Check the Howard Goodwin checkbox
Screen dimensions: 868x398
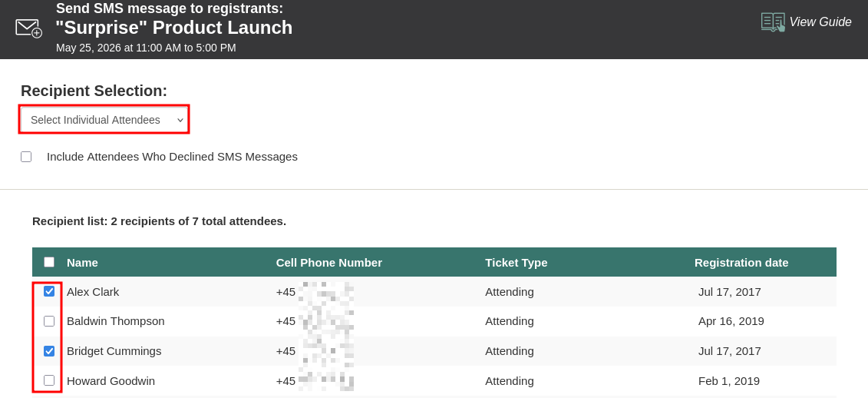49,380
